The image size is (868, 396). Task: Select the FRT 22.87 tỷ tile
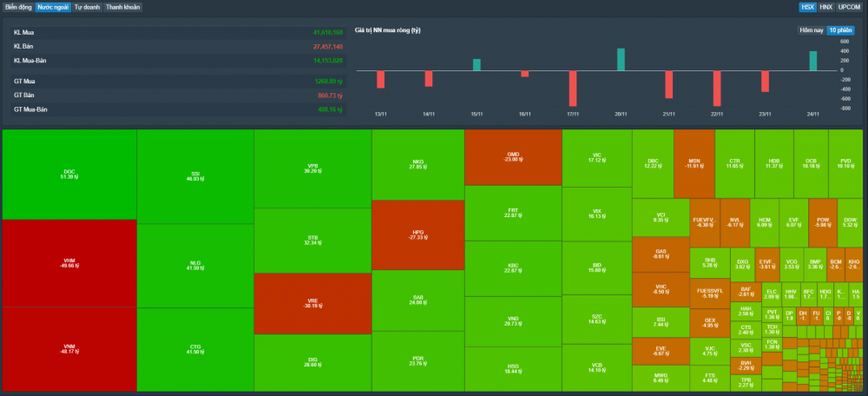click(x=513, y=214)
